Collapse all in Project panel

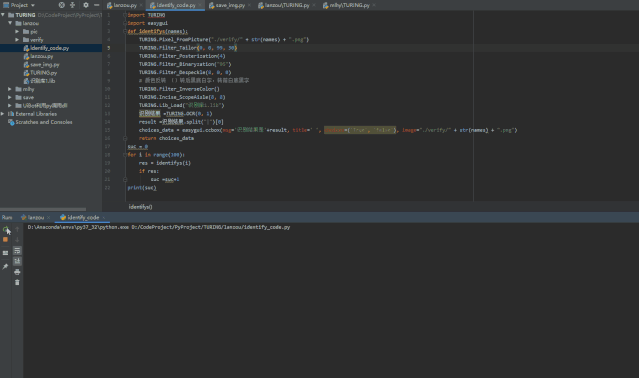pos(73,5)
